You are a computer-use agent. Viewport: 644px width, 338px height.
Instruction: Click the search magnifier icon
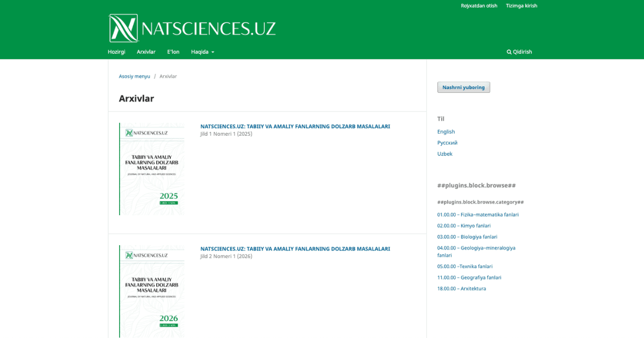tap(509, 52)
